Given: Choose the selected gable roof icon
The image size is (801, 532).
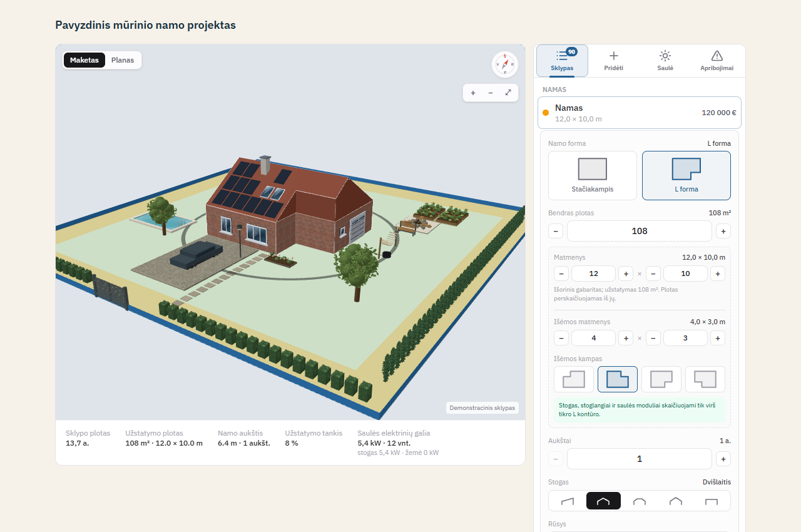Looking at the screenshot, I should pyautogui.click(x=603, y=501).
